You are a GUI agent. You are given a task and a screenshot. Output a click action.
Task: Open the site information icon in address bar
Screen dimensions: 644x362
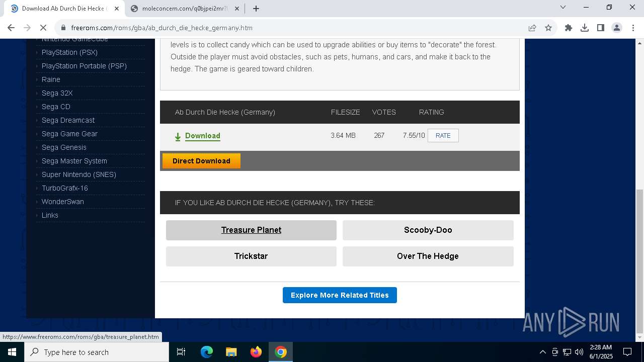click(63, 28)
